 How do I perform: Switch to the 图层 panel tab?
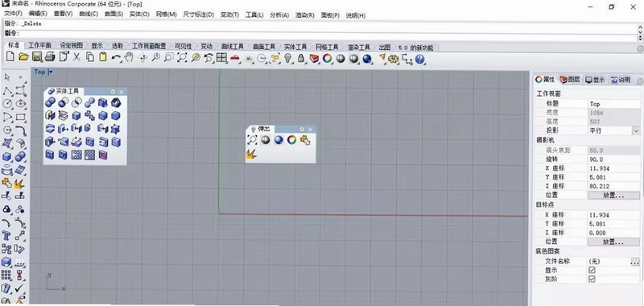(570, 80)
